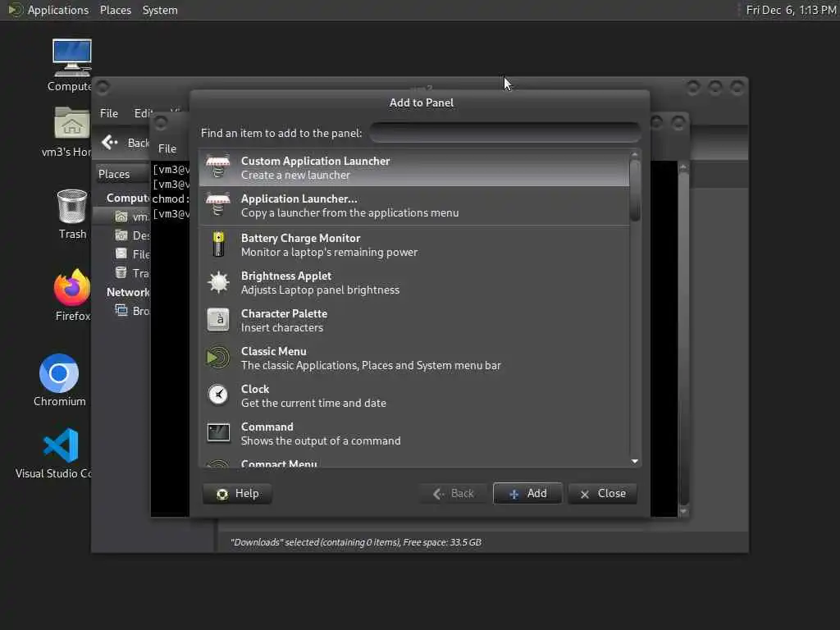
Task: Select Desktop camera-folder icon in Places sidebar
Action: (x=121, y=235)
